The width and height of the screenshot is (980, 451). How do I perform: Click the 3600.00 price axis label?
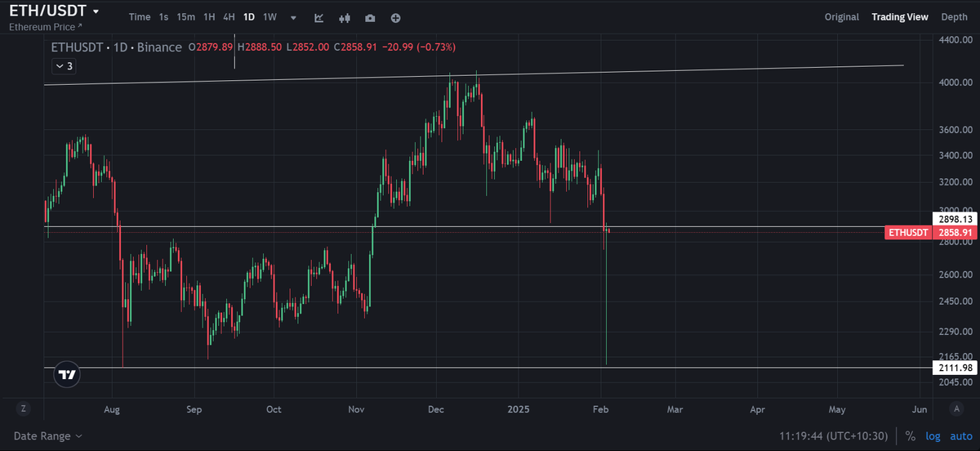[x=955, y=130]
